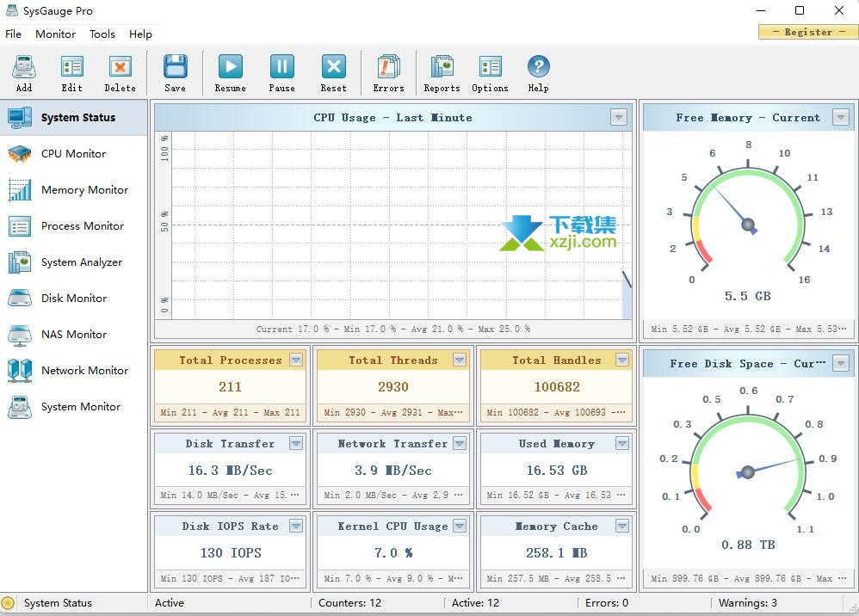Open CPU Monitor in sidebar
Screen dimensions: 859x616
[74, 154]
